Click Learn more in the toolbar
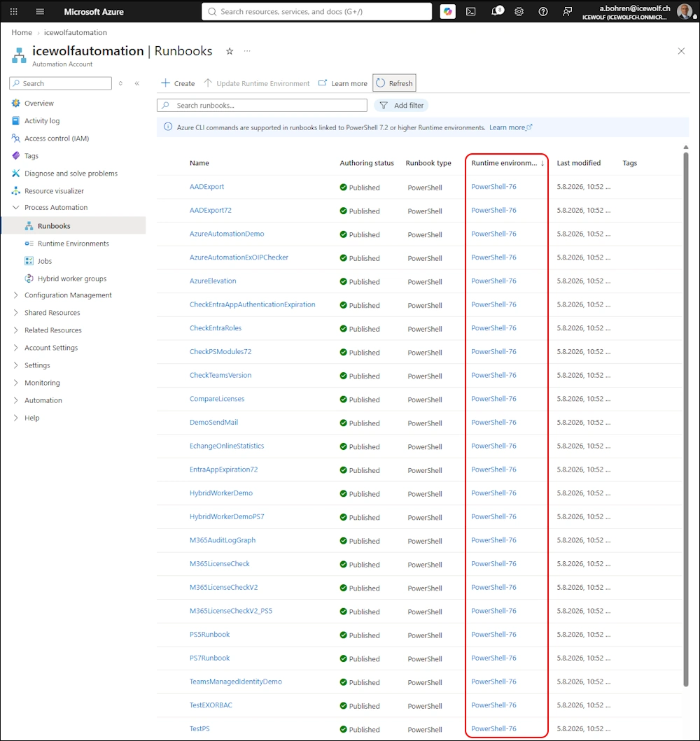The image size is (700, 741). pos(343,83)
